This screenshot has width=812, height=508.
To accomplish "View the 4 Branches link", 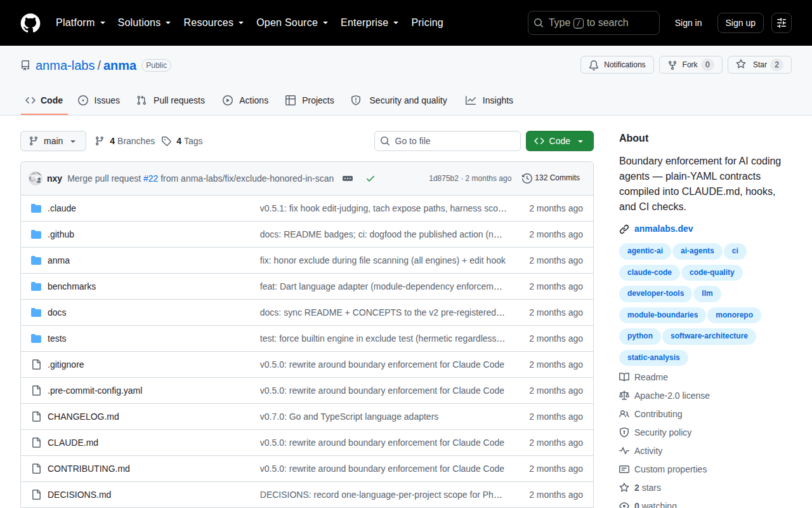I will 125,141.
